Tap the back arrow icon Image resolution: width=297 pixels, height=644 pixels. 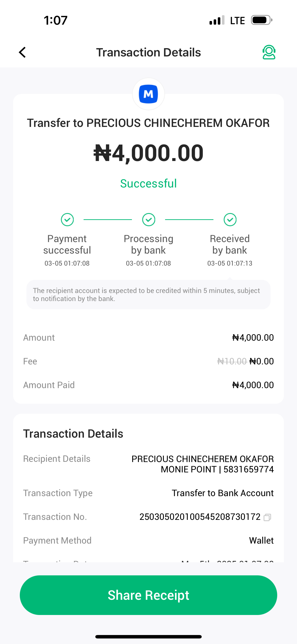(x=23, y=52)
